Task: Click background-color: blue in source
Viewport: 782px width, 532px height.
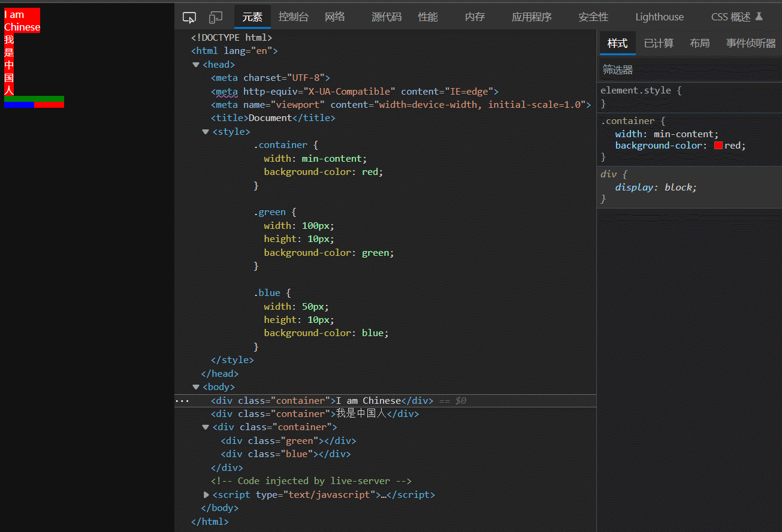Action: click(x=327, y=333)
